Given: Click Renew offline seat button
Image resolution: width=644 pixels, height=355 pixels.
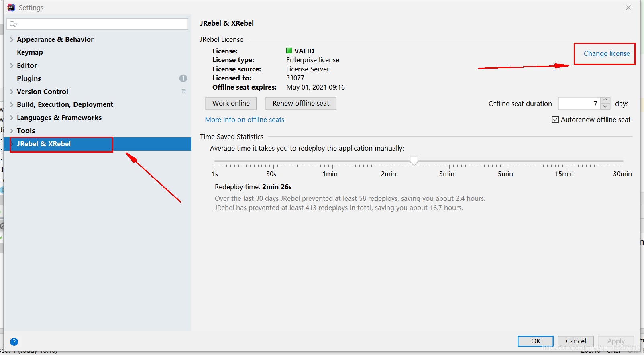Looking at the screenshot, I should point(301,103).
